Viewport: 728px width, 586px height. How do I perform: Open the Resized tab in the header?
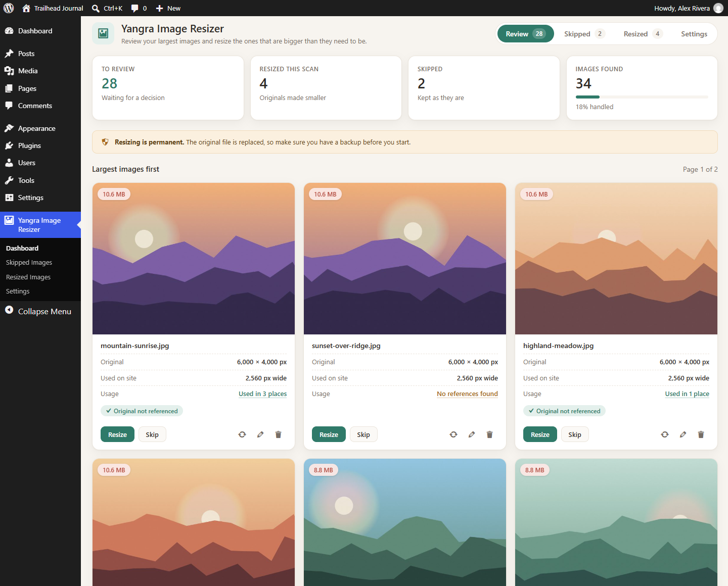tap(643, 34)
